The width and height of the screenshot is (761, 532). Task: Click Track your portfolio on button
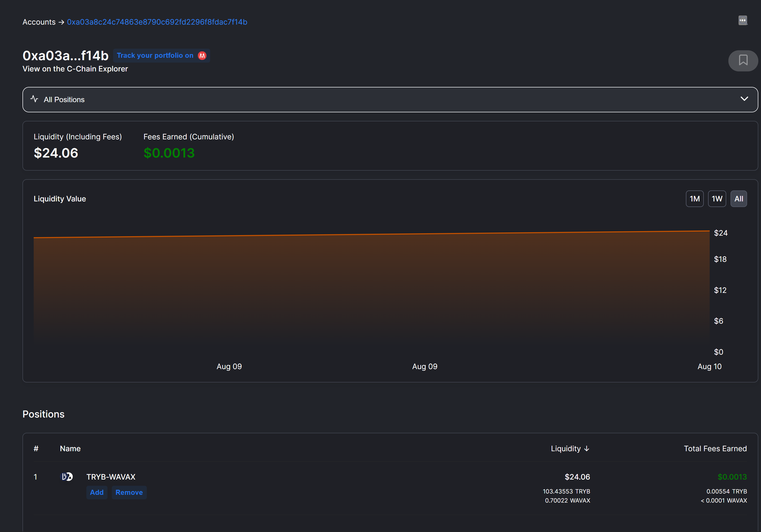coord(162,56)
